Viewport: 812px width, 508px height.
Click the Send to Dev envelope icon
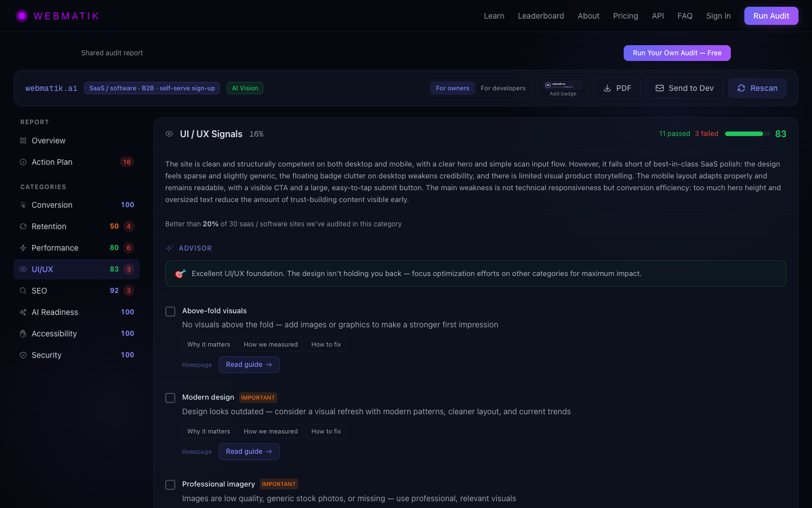click(x=660, y=88)
